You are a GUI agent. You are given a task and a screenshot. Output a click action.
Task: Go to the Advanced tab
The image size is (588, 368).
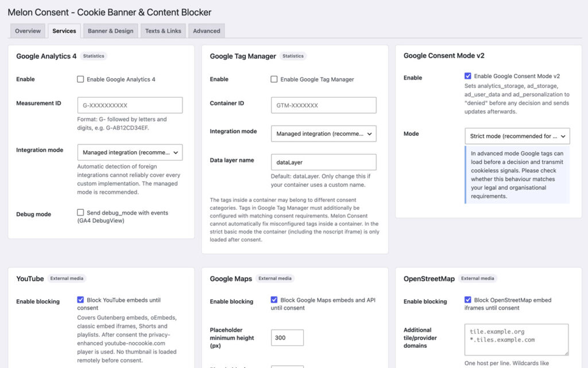click(207, 31)
